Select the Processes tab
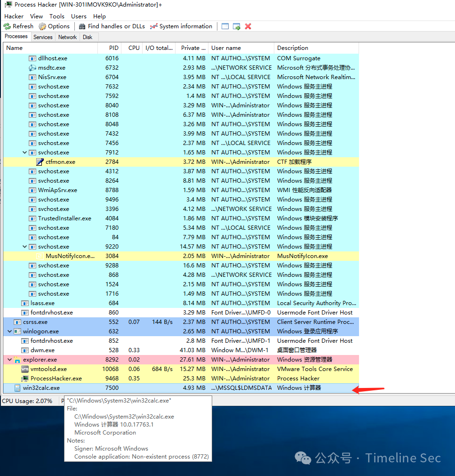 [x=16, y=36]
